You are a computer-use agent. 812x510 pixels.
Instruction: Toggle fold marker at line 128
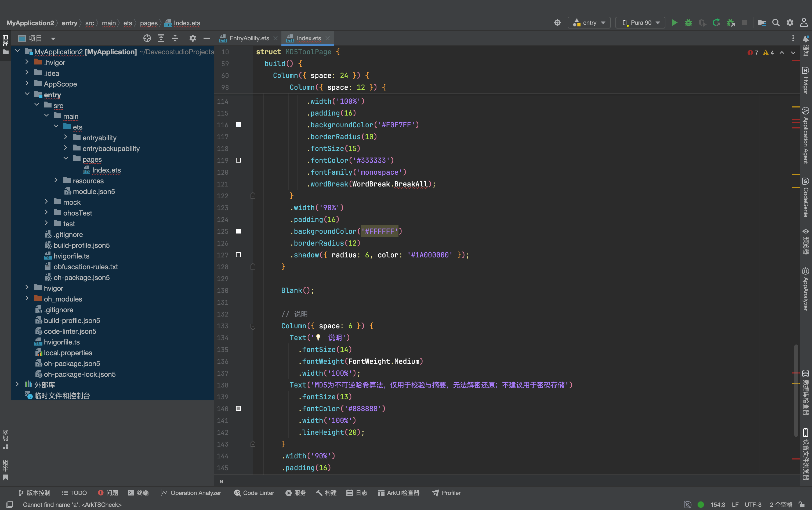pos(253,267)
